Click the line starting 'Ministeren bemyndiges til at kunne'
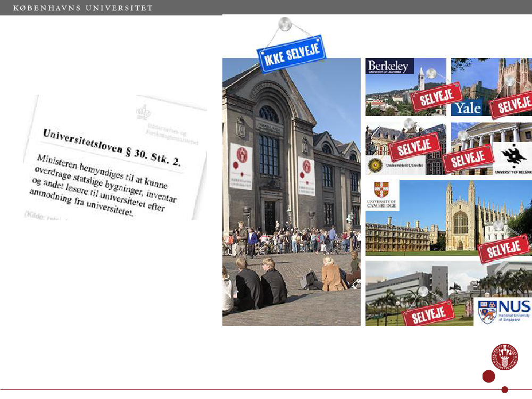Image resolution: width=532 pixels, height=399 pixels. coord(102,171)
